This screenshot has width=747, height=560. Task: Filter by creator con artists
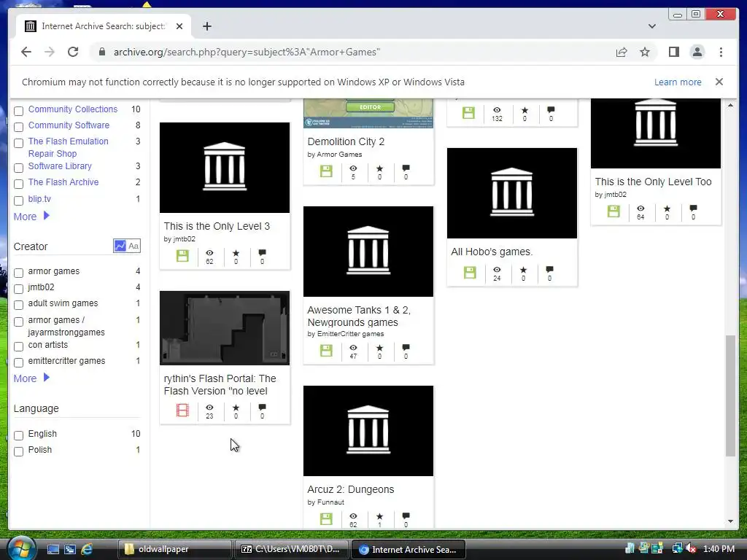click(x=18, y=346)
